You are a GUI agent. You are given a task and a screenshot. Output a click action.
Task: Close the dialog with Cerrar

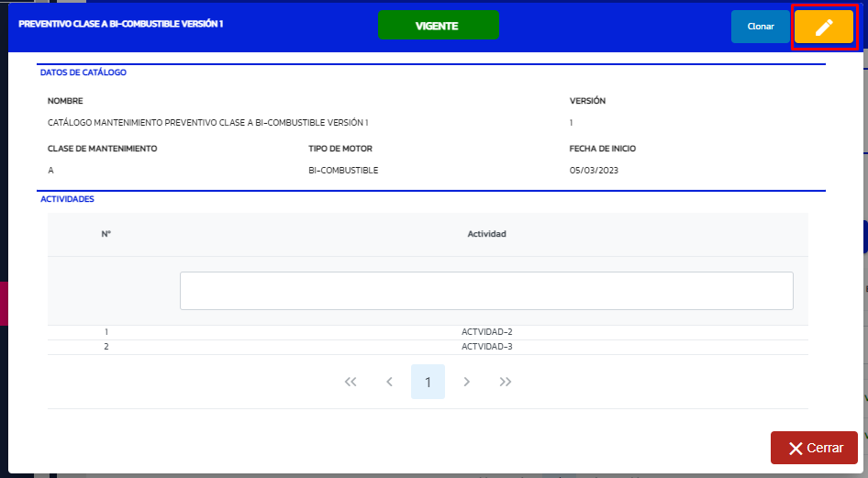(x=814, y=448)
